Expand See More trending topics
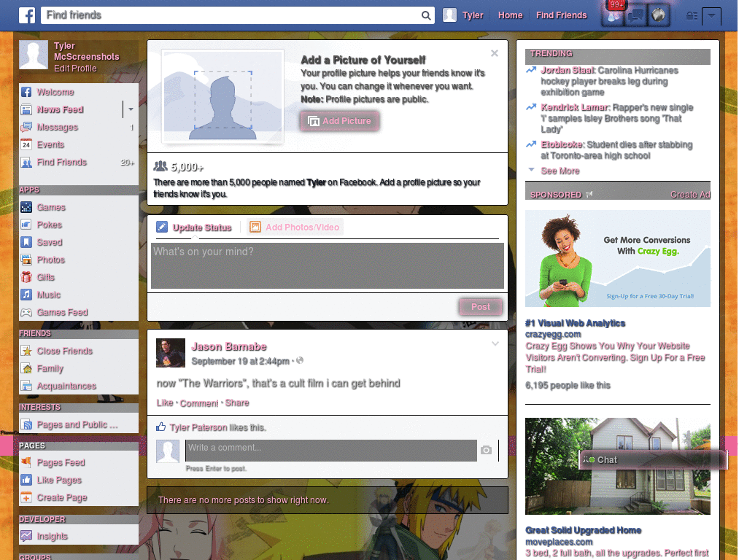Viewport: 747px width, 560px height. [x=560, y=171]
